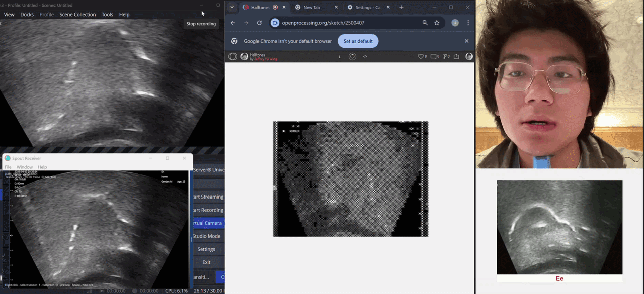Open the sketch info icon

point(340,56)
